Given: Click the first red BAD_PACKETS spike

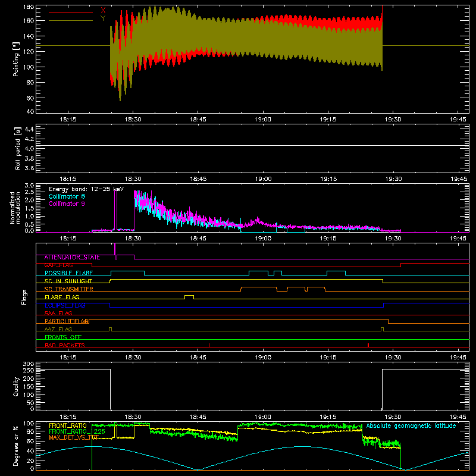Looking at the screenshot, I should point(209,345).
